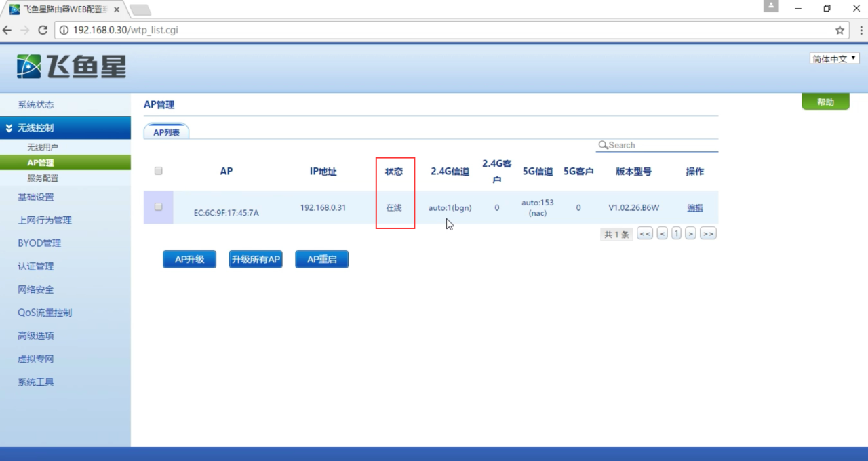Click the Search input field

657,145
